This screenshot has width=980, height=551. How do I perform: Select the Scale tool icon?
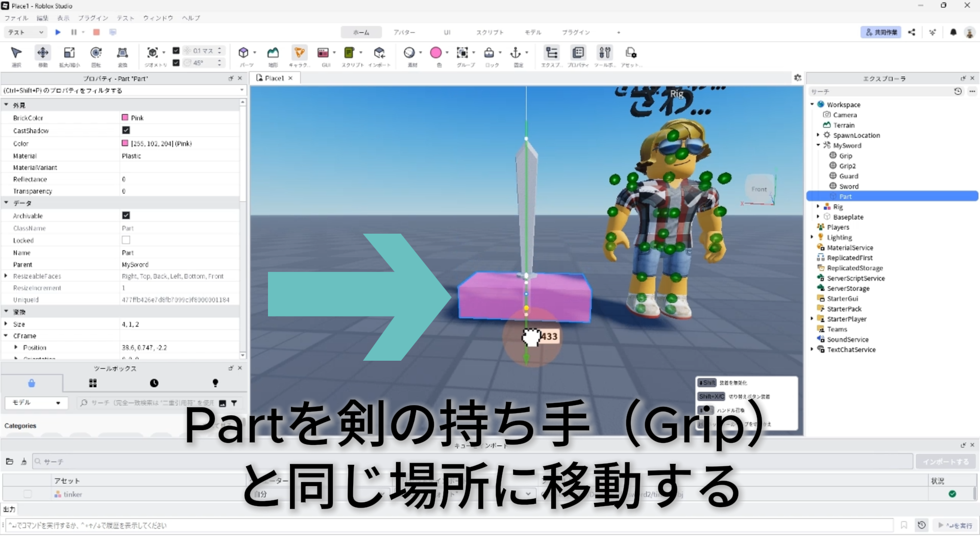click(69, 53)
